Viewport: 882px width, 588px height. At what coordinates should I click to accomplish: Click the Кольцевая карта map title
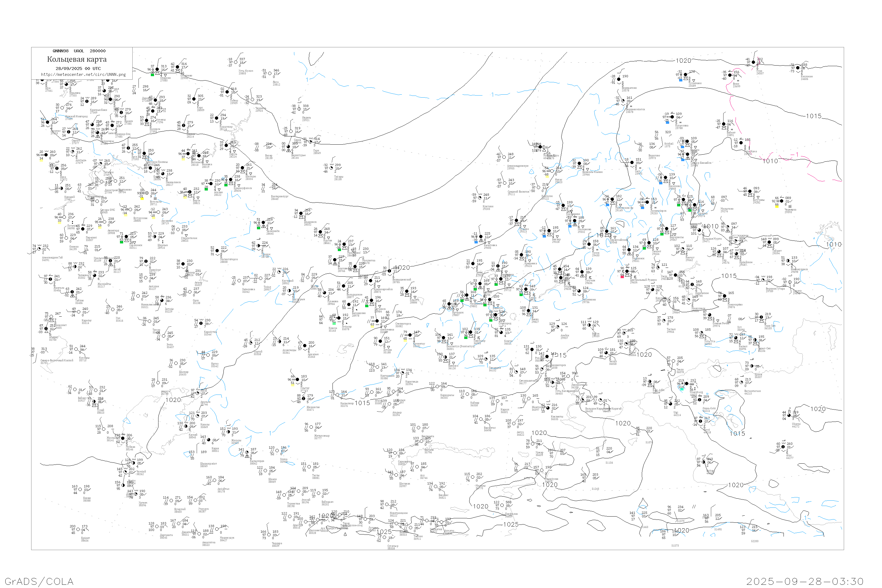coord(77,59)
